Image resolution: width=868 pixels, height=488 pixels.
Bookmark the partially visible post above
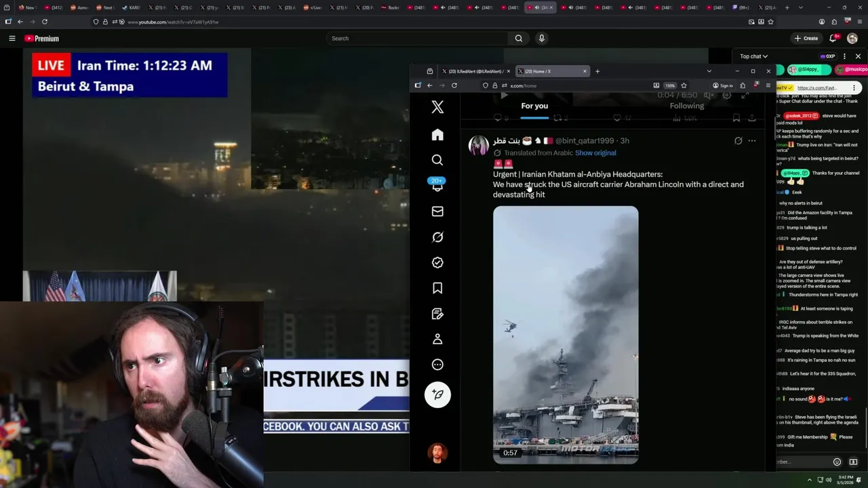tap(736, 118)
